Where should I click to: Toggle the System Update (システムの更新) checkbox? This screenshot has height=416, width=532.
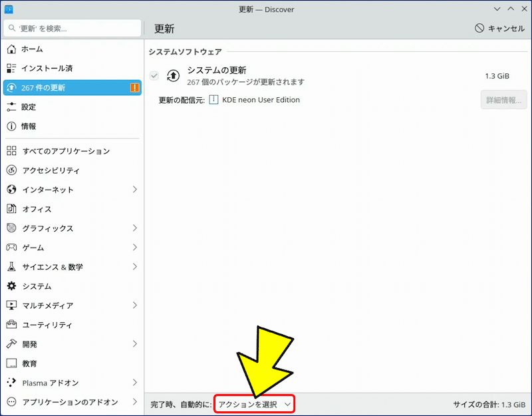click(154, 76)
